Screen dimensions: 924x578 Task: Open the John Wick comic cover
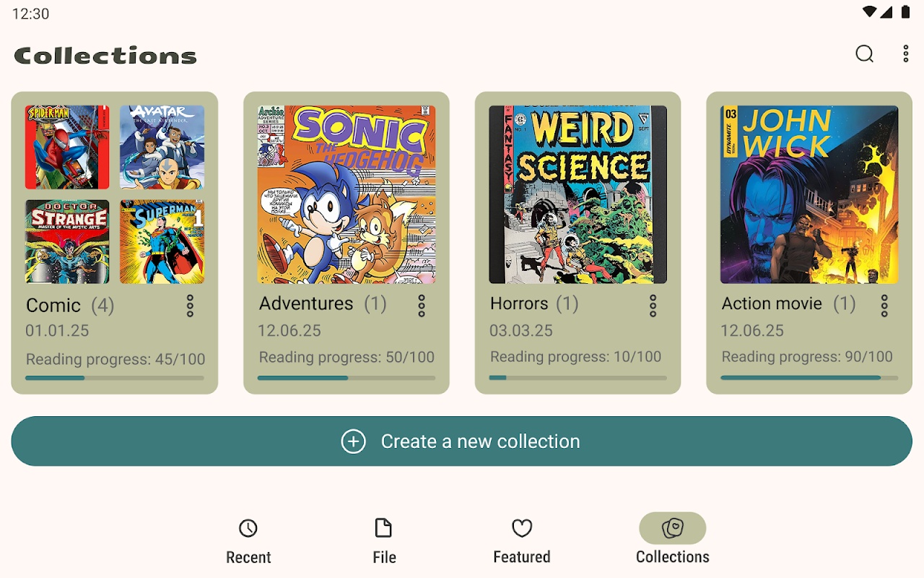pyautogui.click(x=809, y=194)
